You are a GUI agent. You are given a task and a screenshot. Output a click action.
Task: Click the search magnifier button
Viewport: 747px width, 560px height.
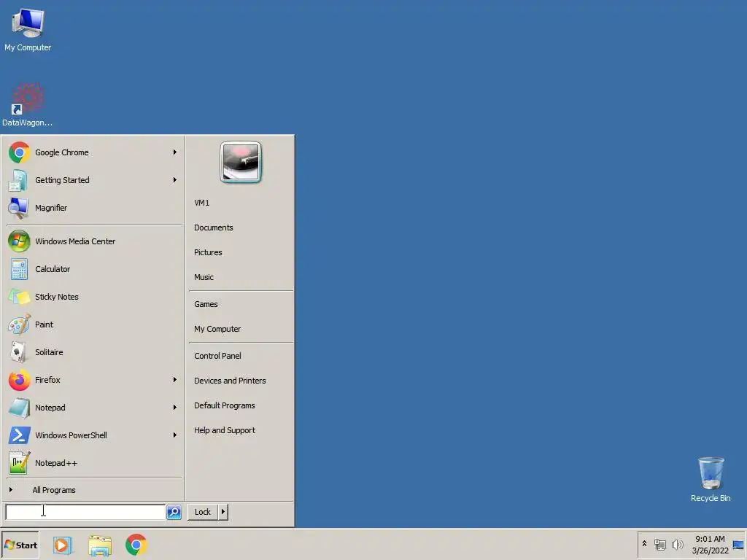(x=174, y=512)
